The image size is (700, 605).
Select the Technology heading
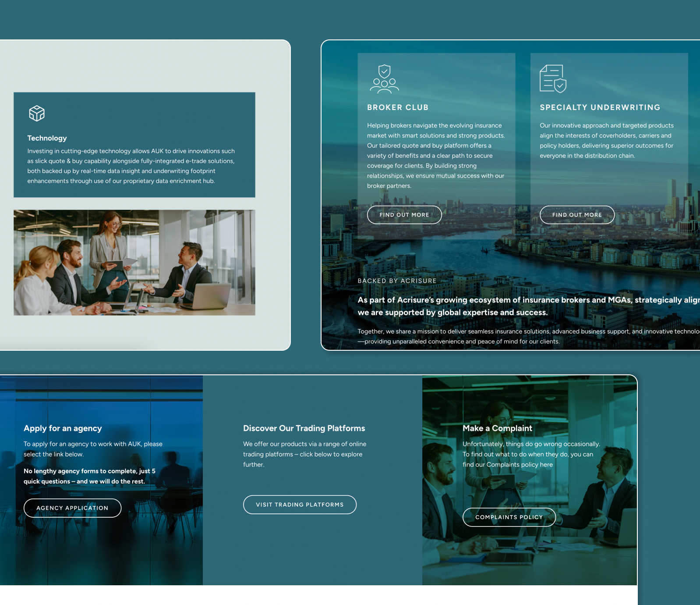47,138
